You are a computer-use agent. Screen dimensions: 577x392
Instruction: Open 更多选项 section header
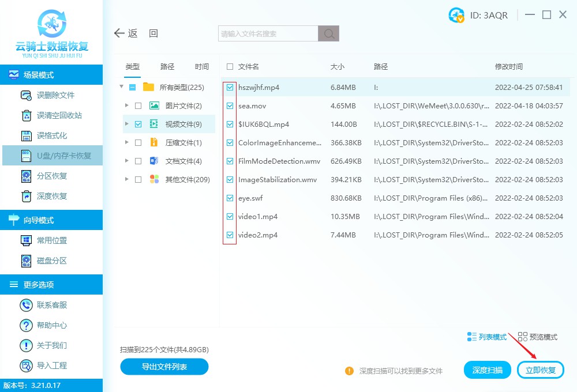click(51, 284)
